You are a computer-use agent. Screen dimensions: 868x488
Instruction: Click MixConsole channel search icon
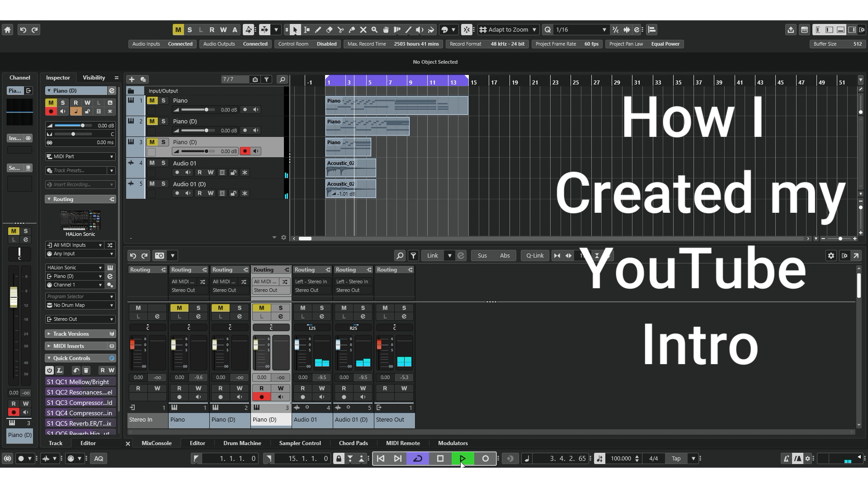pos(400,256)
